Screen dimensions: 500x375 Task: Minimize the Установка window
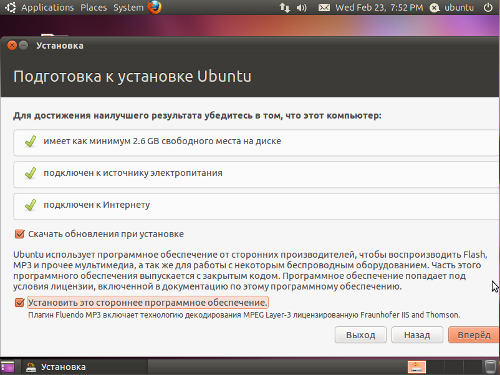pos(23,45)
